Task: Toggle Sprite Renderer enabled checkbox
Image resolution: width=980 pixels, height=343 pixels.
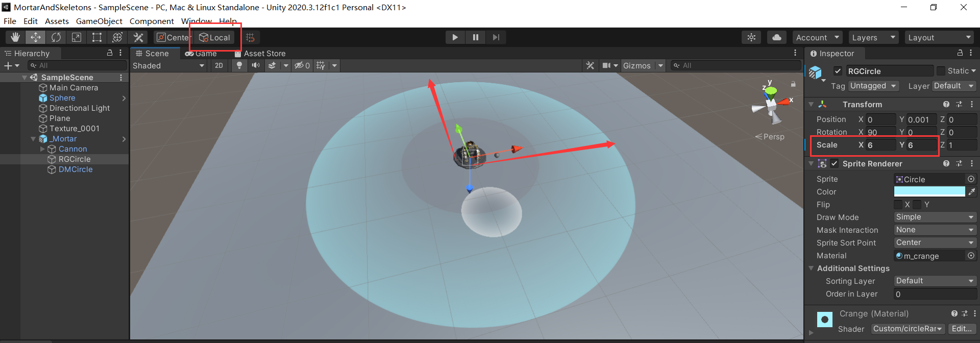Action: (x=834, y=163)
